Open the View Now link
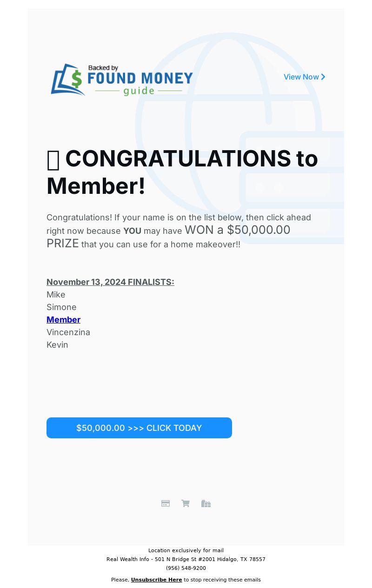372x588 pixels. point(301,77)
